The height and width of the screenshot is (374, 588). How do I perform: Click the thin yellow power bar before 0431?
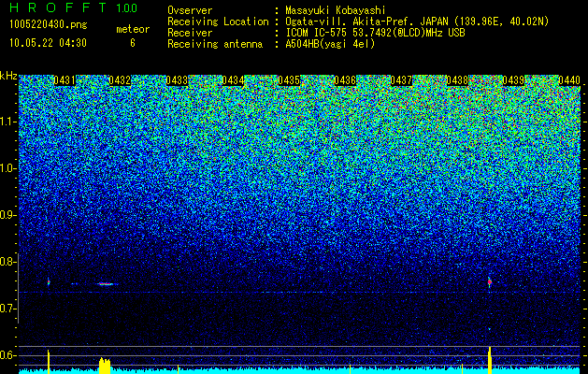49,362
